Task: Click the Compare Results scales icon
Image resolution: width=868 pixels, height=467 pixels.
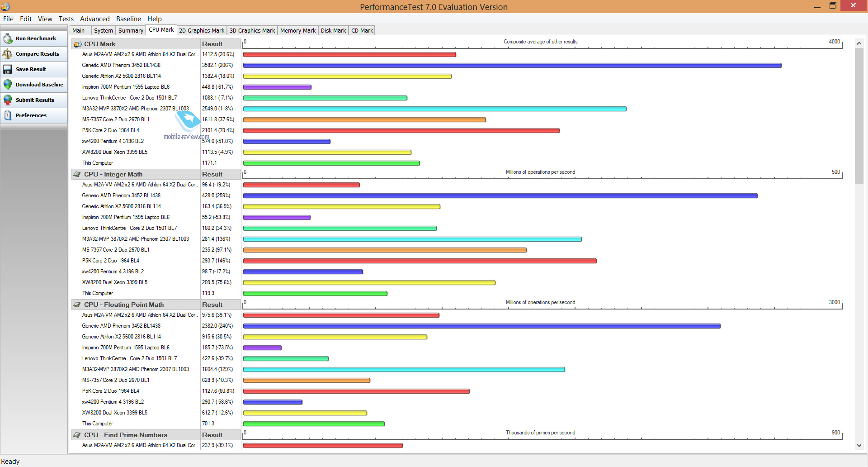Action: pyautogui.click(x=8, y=54)
